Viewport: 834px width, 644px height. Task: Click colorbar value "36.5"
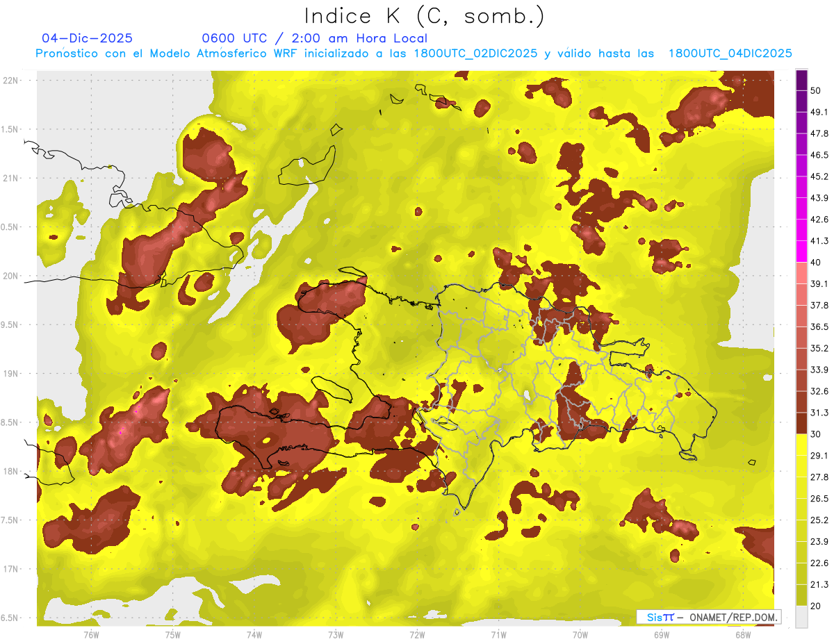819,327
